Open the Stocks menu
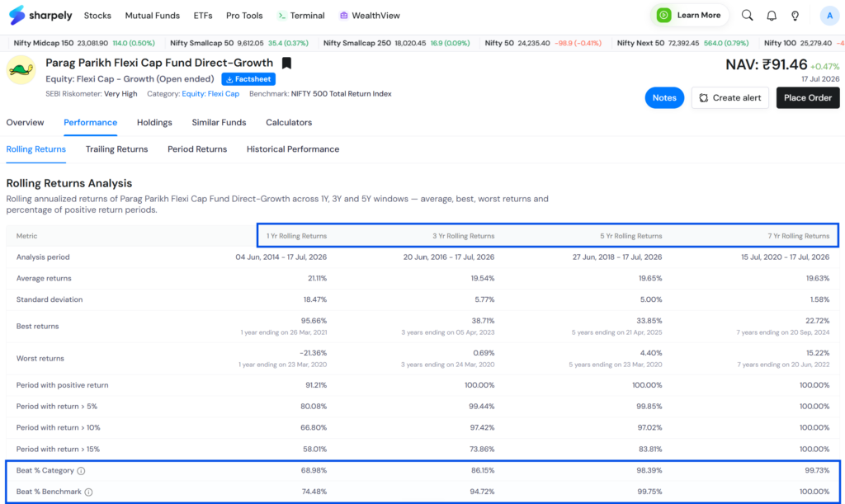The width and height of the screenshot is (845, 504). click(x=97, y=16)
